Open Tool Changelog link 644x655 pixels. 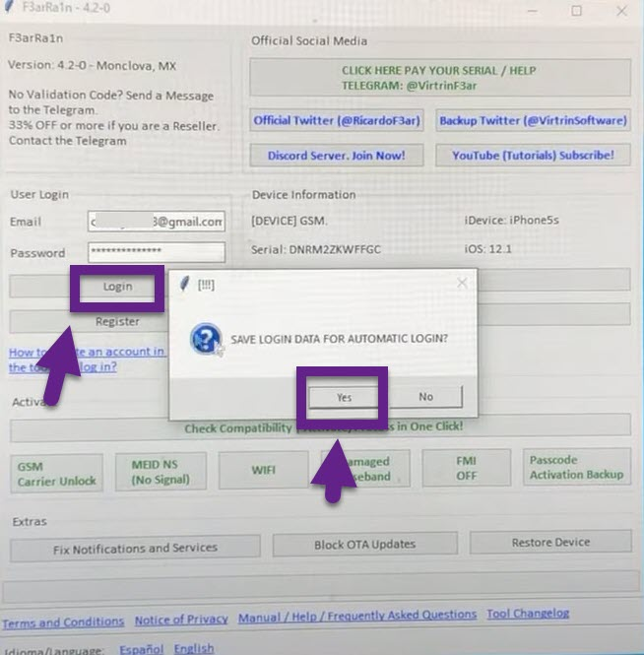pos(528,614)
